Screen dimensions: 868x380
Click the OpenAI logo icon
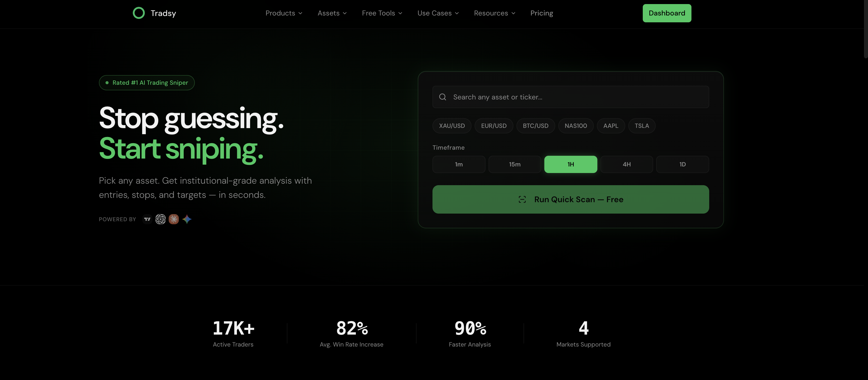pyautogui.click(x=160, y=219)
